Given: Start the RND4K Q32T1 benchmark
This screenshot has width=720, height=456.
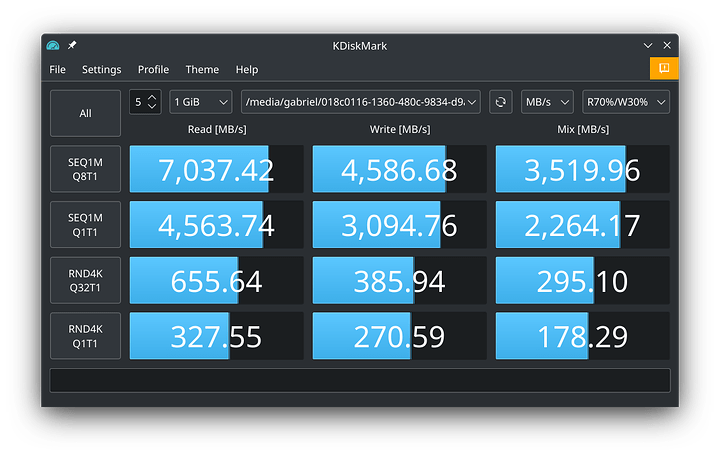Looking at the screenshot, I should click(85, 280).
